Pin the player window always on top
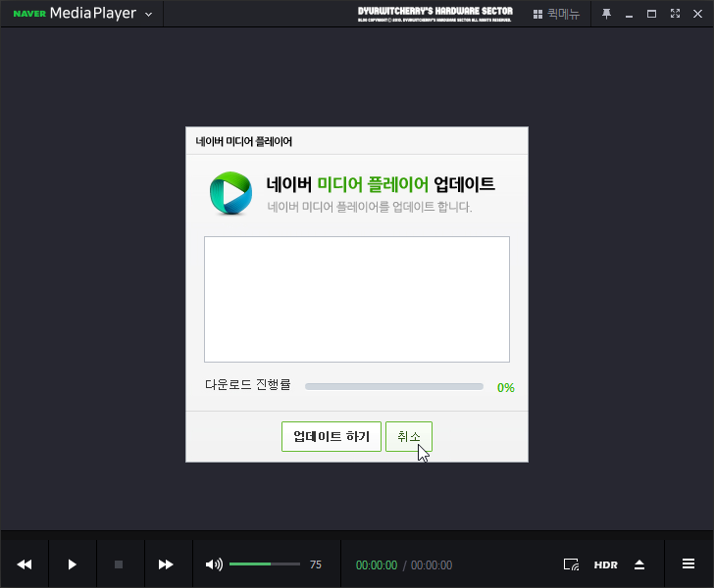The width and height of the screenshot is (714, 588). (606, 14)
